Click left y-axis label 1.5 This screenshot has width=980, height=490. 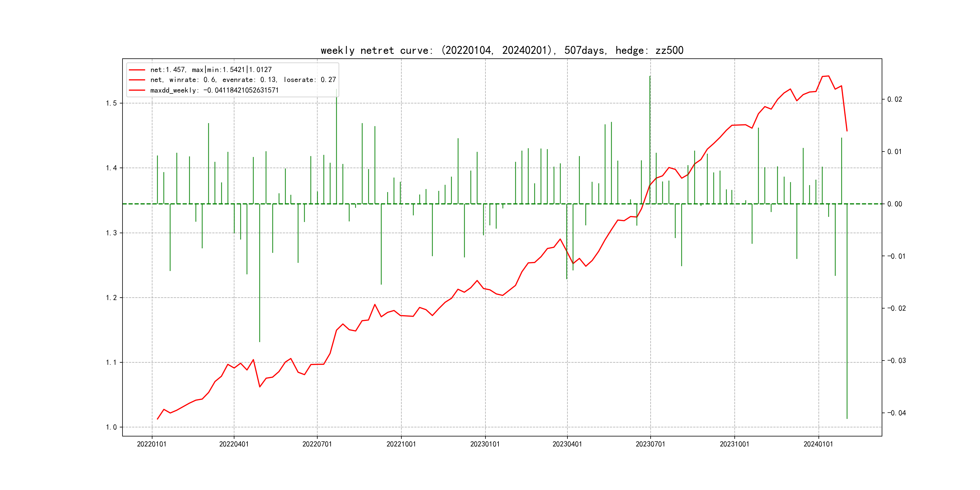112,103
